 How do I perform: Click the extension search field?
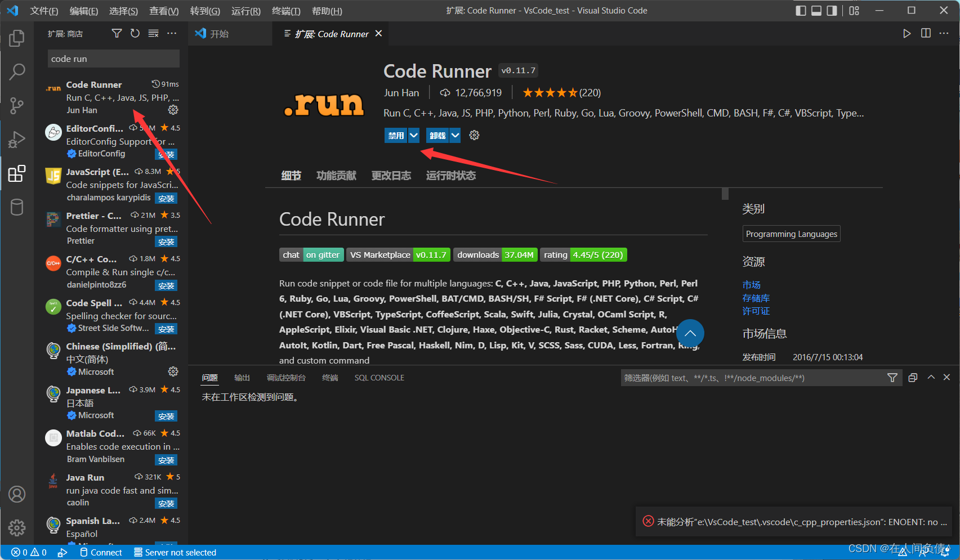[x=114, y=59]
